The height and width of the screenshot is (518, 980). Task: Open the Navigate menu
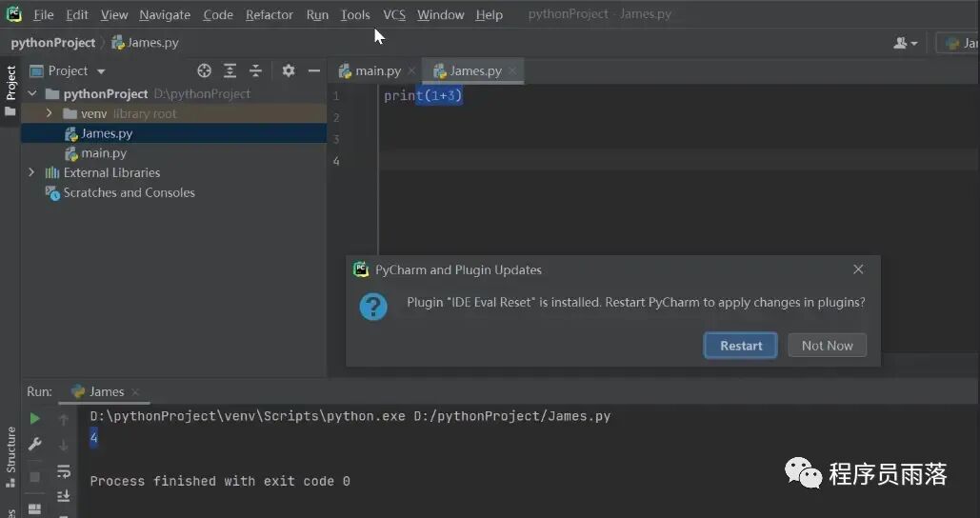[165, 14]
